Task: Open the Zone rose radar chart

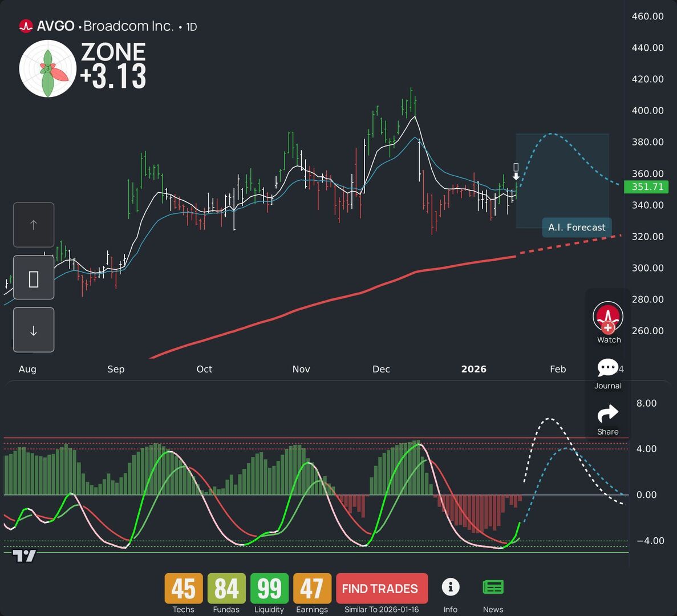Action: pos(47,68)
